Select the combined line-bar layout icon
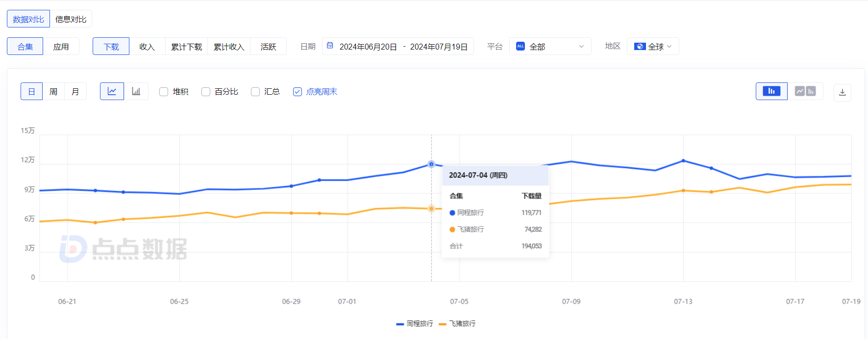868x339 pixels. (x=805, y=91)
